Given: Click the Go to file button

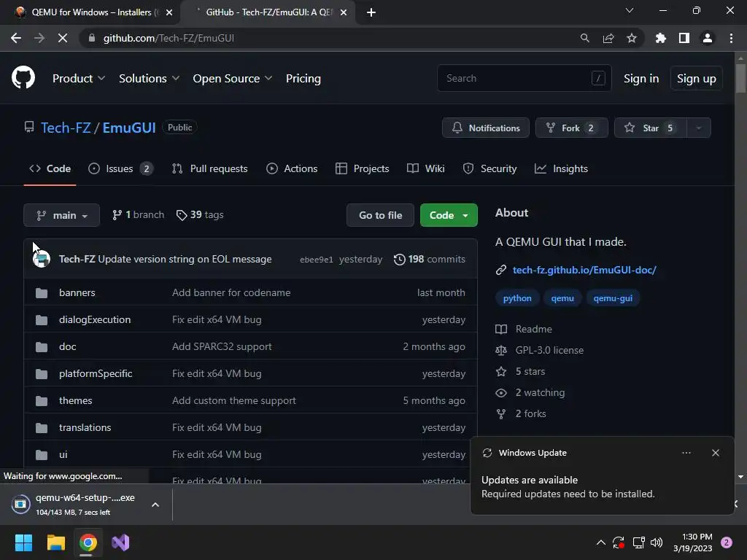Looking at the screenshot, I should pyautogui.click(x=380, y=215).
